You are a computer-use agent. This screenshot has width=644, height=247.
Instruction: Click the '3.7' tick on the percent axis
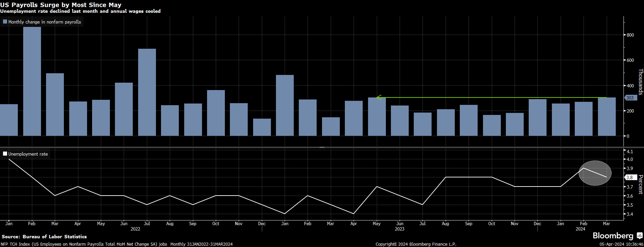630,187
